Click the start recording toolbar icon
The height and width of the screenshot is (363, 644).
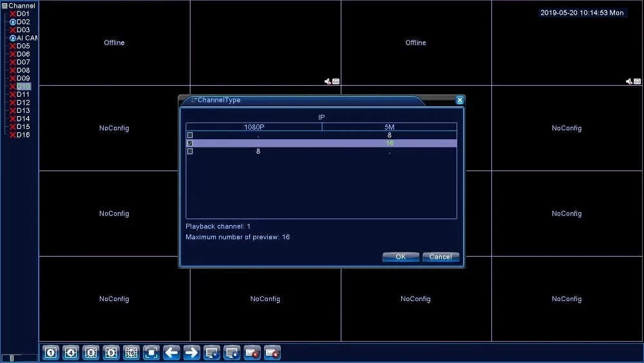(252, 353)
